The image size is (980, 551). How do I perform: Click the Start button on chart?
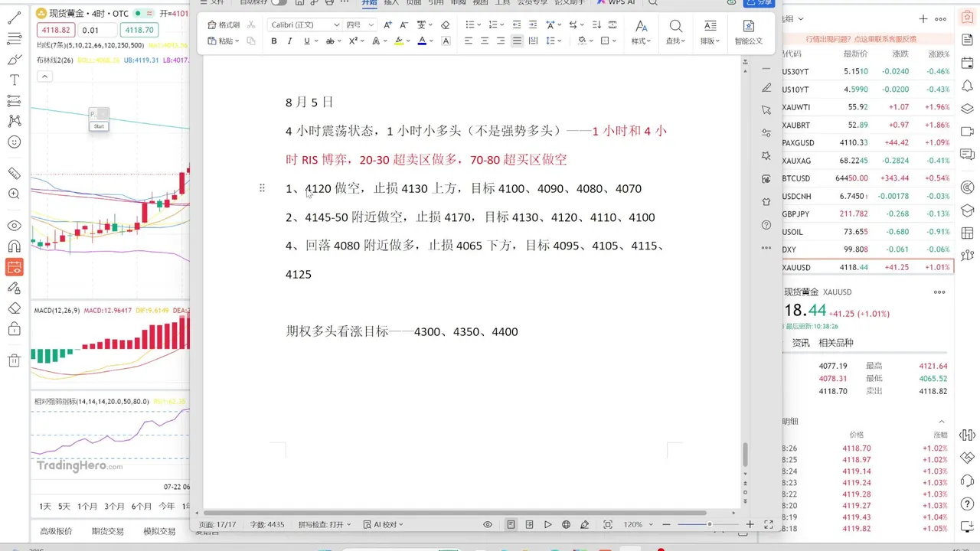(98, 126)
